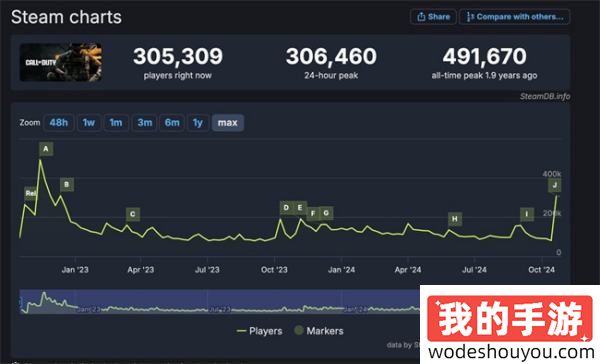Click the Jul '24 axis label
600x364 pixels.
(x=474, y=270)
